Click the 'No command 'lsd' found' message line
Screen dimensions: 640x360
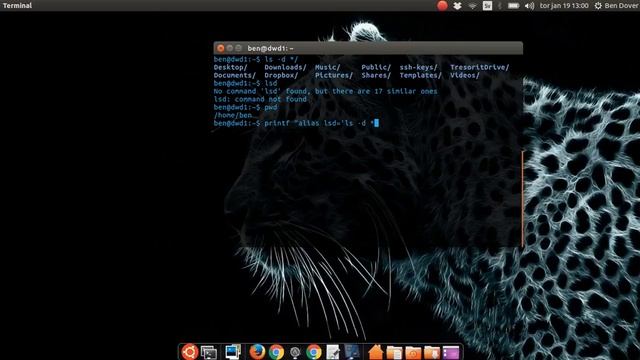[x=325, y=91]
